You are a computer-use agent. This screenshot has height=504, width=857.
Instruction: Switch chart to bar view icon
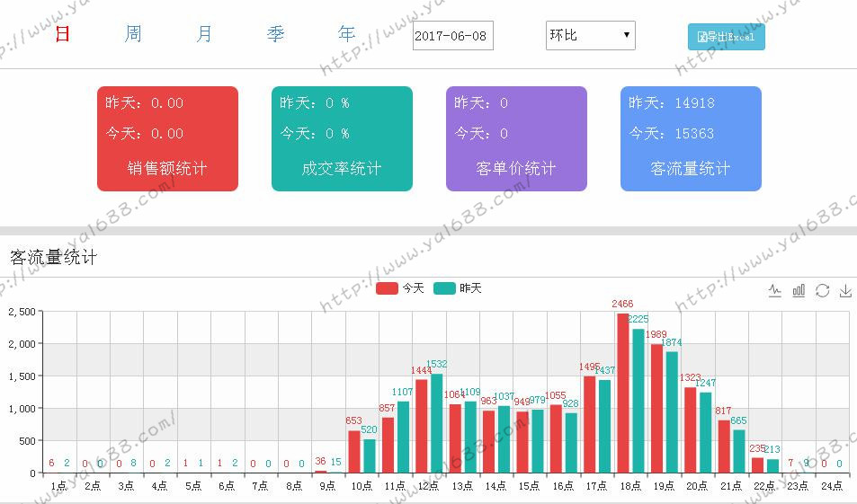[799, 290]
